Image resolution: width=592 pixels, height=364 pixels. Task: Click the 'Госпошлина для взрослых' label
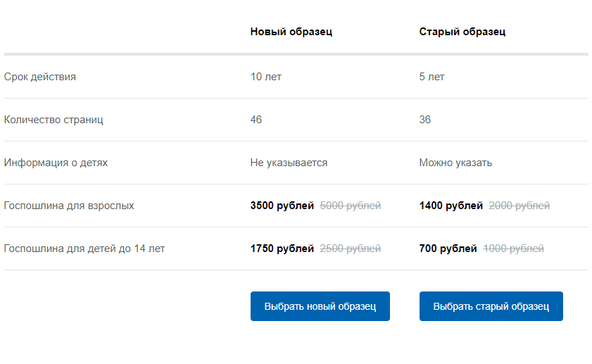pos(69,206)
